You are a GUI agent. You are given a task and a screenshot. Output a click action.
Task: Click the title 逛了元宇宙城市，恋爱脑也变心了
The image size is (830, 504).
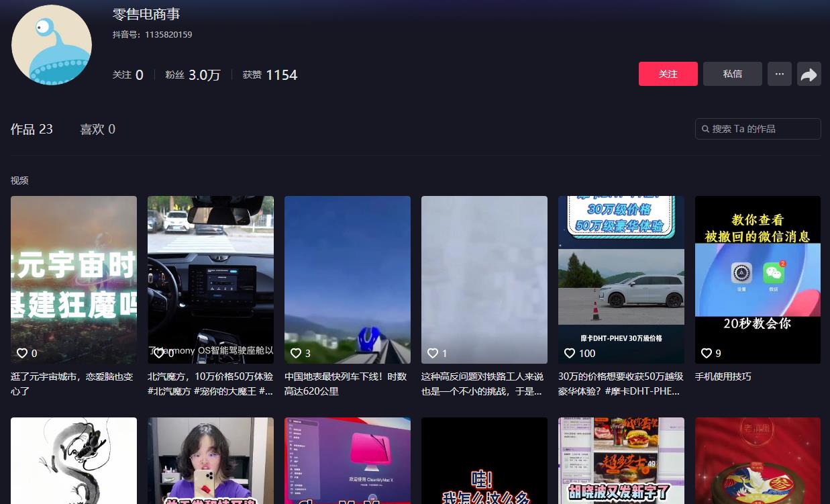click(72, 384)
